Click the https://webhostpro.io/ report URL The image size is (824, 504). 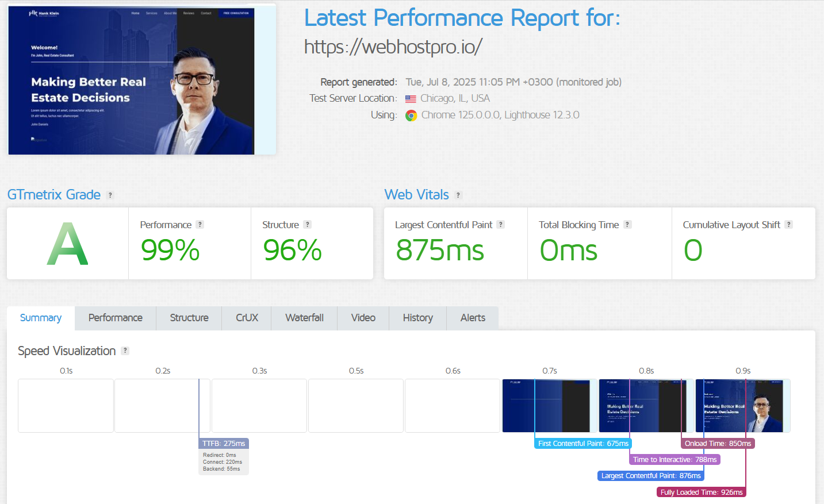pyautogui.click(x=393, y=47)
